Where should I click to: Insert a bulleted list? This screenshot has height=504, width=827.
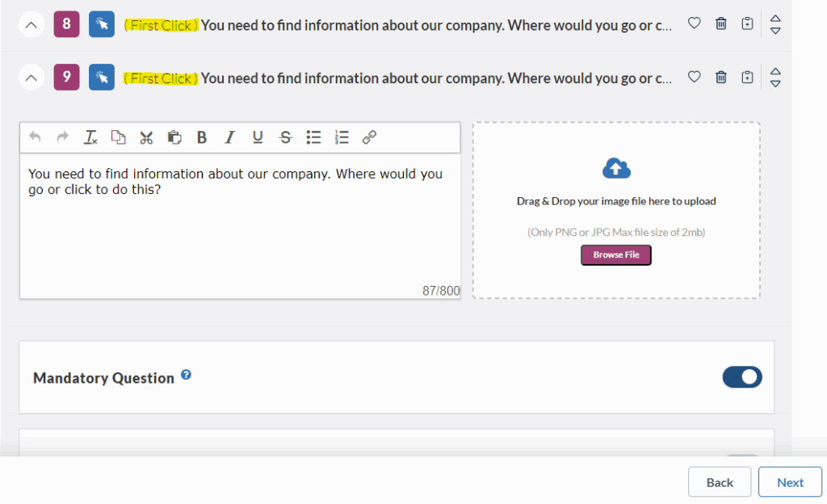313,136
